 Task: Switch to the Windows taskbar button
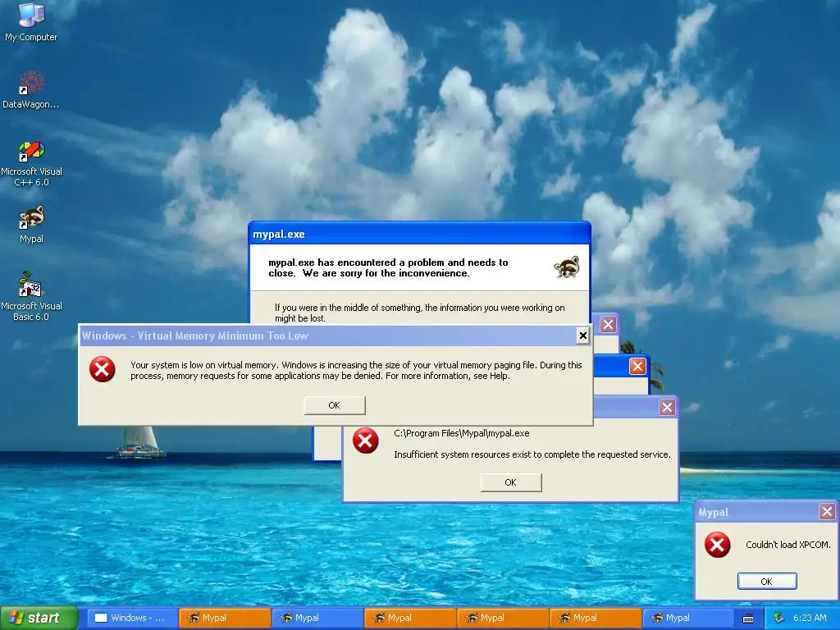coord(132,619)
